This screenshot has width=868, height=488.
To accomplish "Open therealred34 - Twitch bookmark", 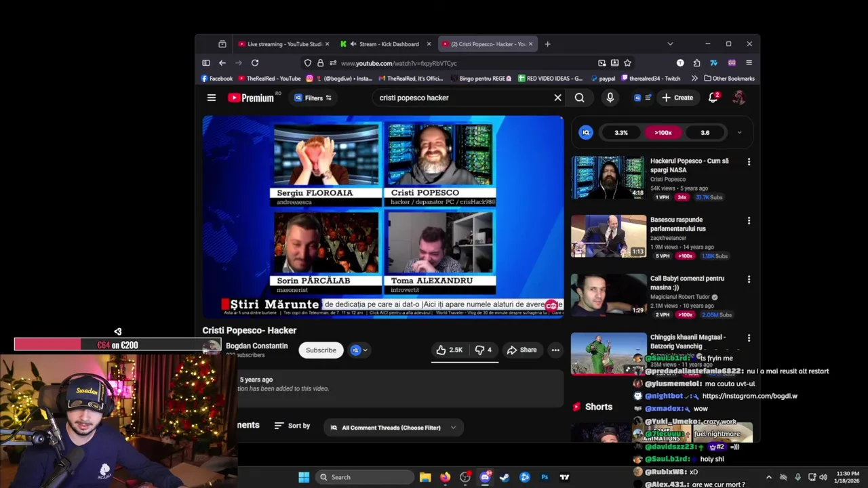I will 650,79.
